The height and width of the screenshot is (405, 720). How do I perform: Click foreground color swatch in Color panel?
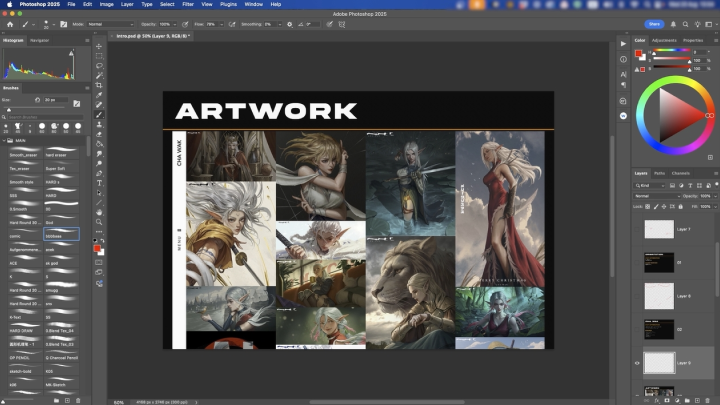point(638,53)
